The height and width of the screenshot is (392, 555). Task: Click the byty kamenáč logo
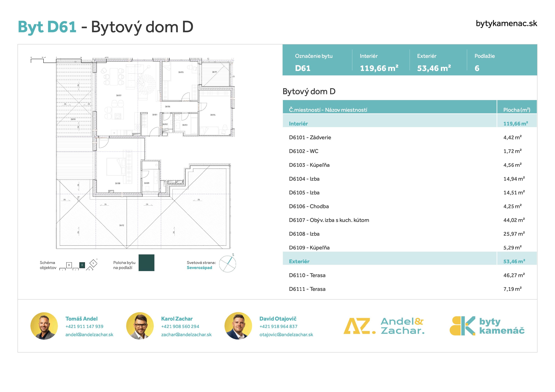[487, 326]
